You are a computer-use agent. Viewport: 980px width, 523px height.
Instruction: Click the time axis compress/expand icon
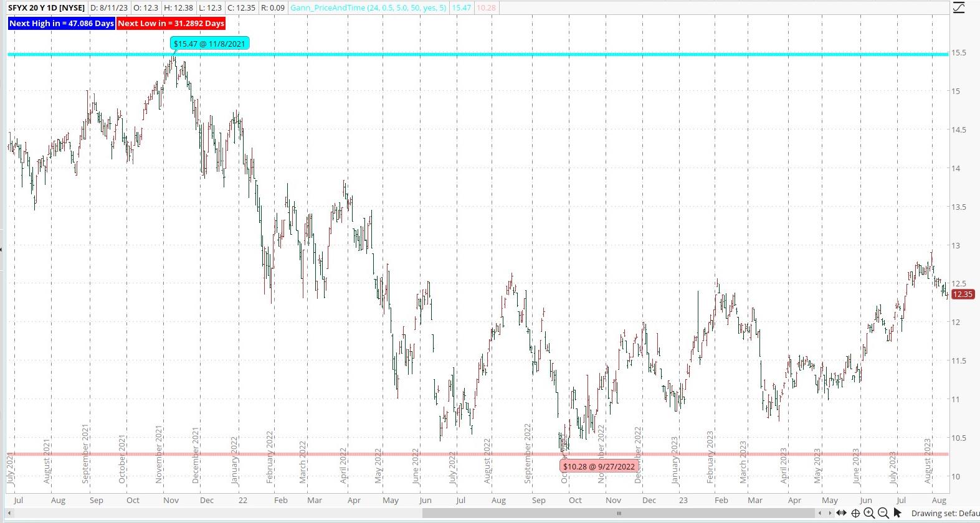pyautogui.click(x=841, y=513)
